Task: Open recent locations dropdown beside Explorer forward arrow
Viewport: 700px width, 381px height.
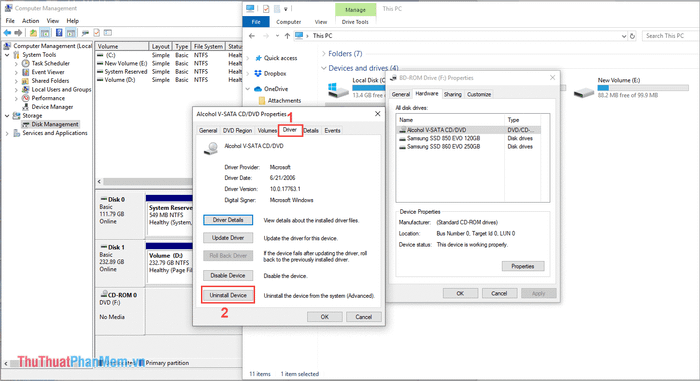Action: pos(277,36)
